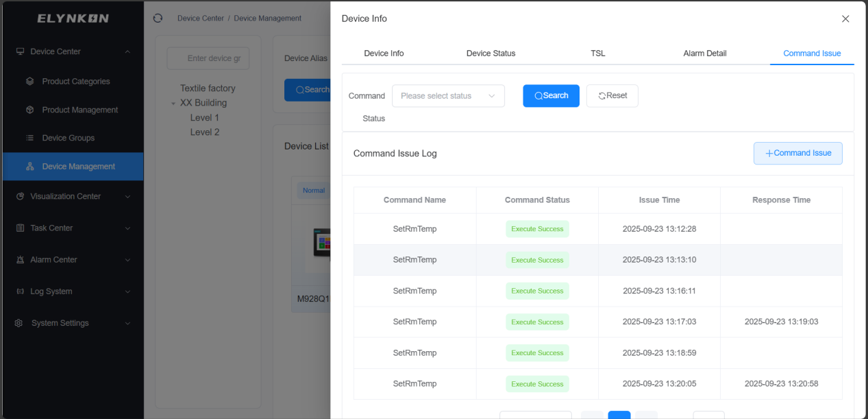Close the Device Info drawer
This screenshot has width=868, height=419.
tap(845, 19)
